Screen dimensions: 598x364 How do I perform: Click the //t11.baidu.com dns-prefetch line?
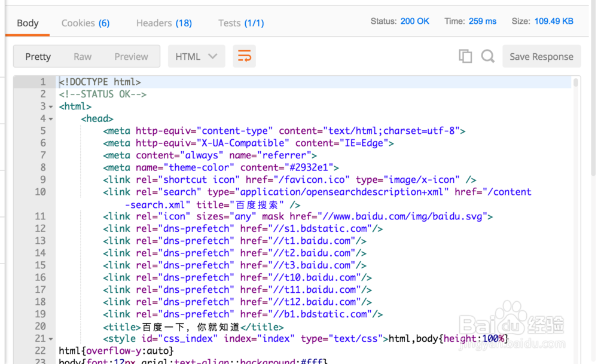click(237, 290)
